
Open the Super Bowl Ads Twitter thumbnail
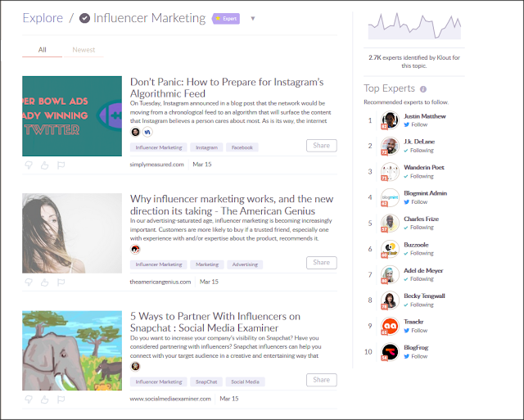click(72, 116)
